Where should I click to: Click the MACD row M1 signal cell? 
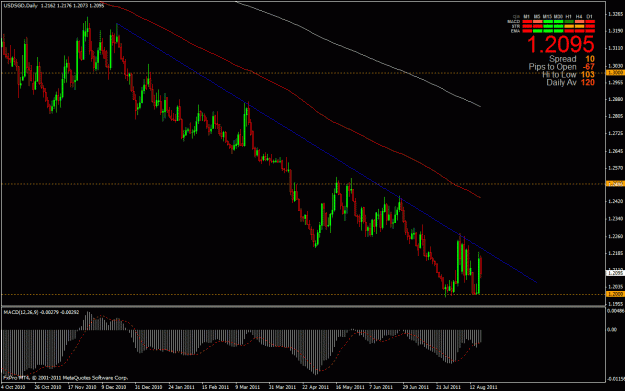click(527, 22)
